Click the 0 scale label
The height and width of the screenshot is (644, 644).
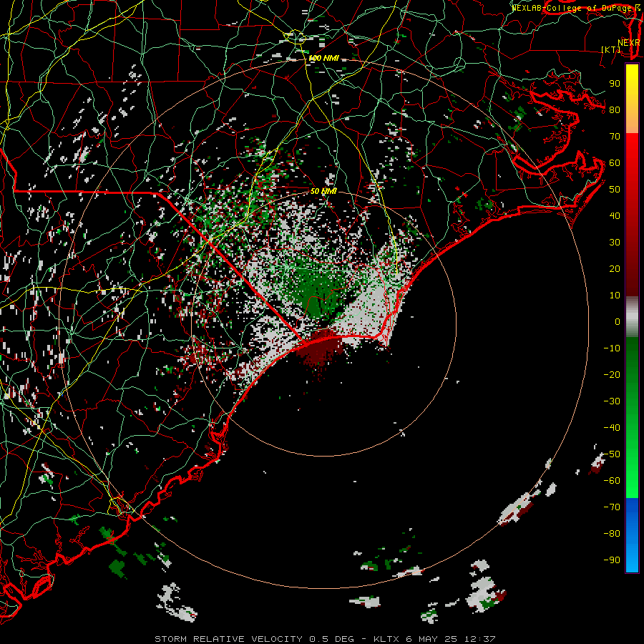coord(618,322)
